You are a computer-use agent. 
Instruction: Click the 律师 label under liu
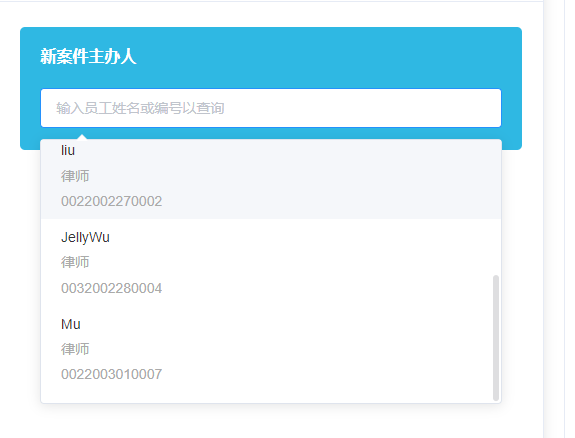coord(75,176)
